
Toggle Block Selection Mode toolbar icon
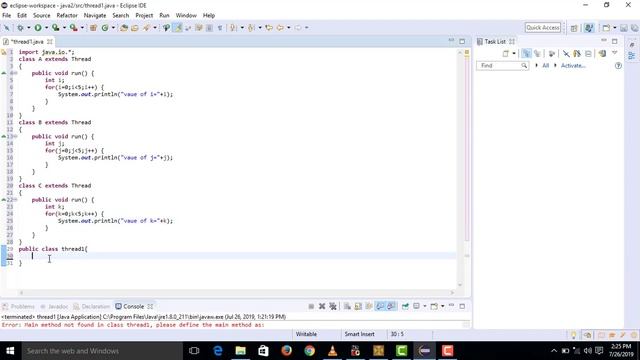[x=209, y=28]
